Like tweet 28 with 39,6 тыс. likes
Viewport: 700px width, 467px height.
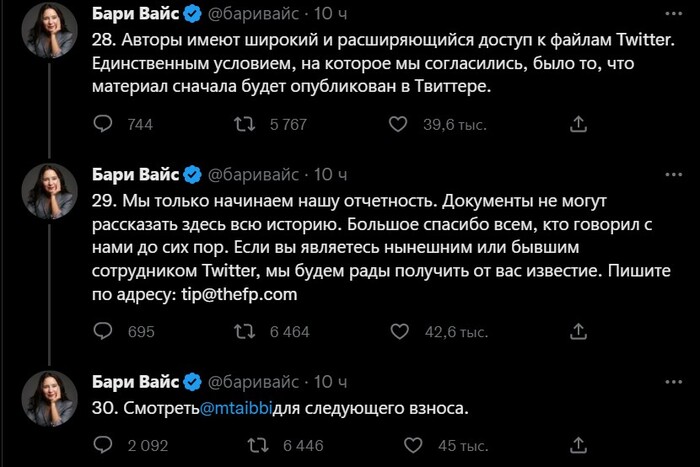[x=397, y=124]
